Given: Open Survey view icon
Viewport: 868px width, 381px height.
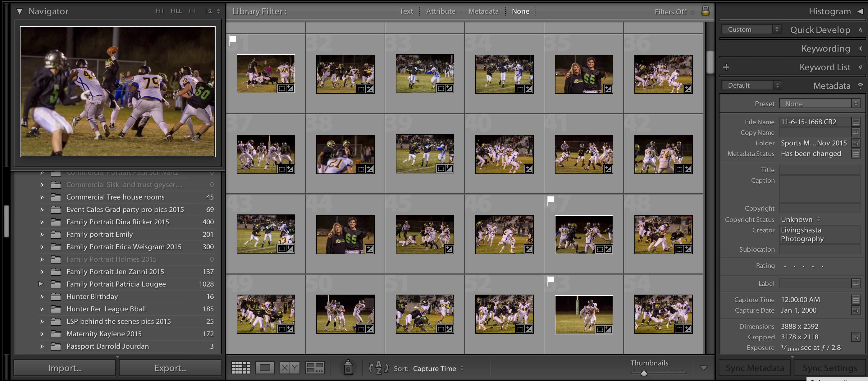Looking at the screenshot, I should coord(315,368).
